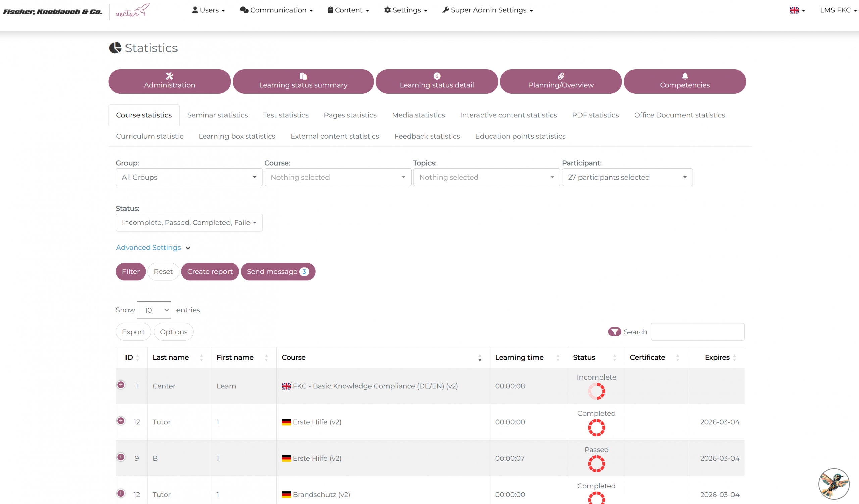Open the Participant selection dropdown
This screenshot has height=504, width=859.
click(x=627, y=177)
